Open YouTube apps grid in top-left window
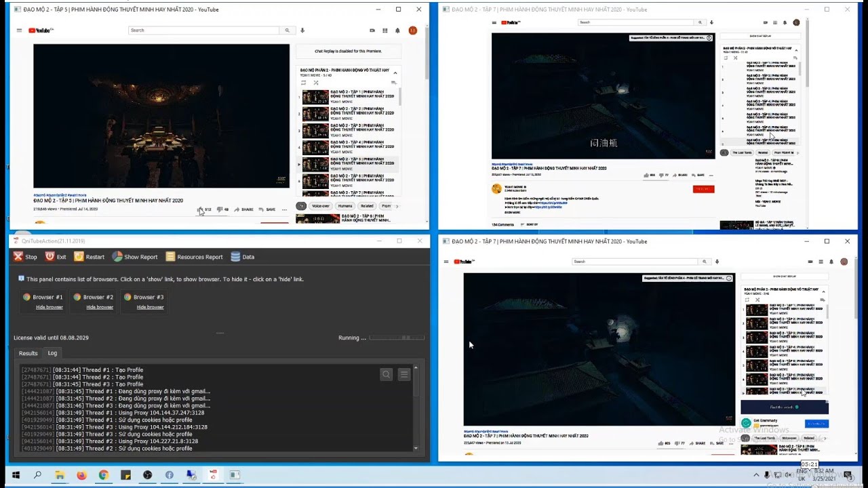Screen dimensions: 868x488 coord(385,30)
